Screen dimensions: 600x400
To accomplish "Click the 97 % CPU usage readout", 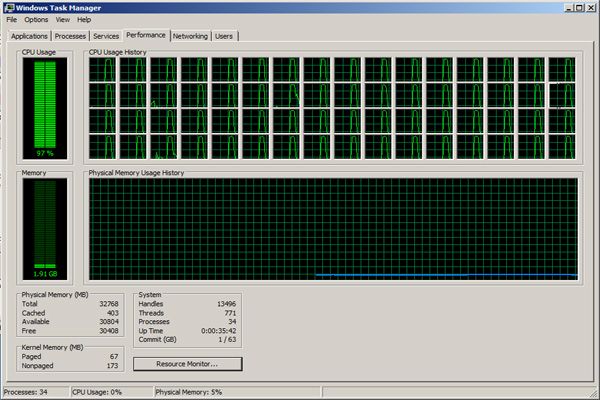I will (45, 153).
